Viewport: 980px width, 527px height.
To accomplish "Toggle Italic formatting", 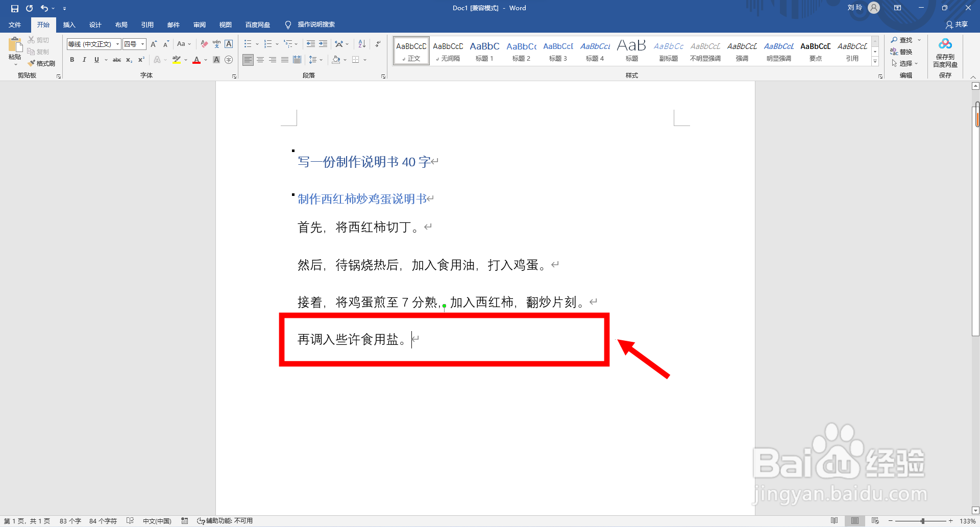I will [x=84, y=60].
